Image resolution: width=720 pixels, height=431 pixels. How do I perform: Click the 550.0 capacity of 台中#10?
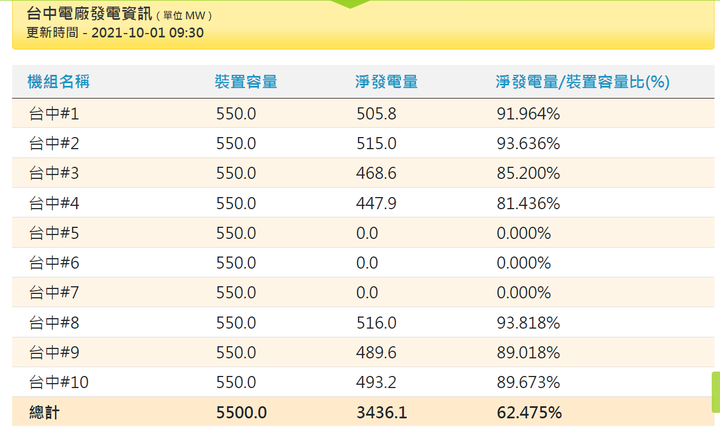click(236, 383)
